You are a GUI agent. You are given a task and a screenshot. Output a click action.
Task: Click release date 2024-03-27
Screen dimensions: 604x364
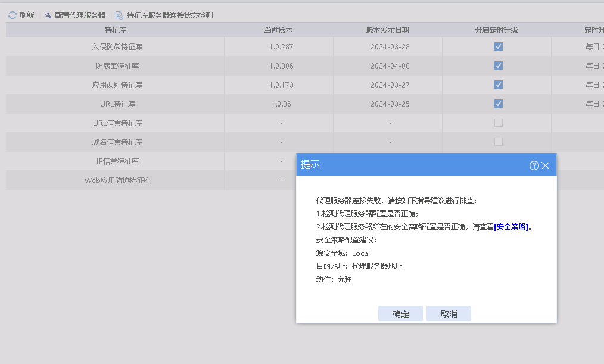390,85
